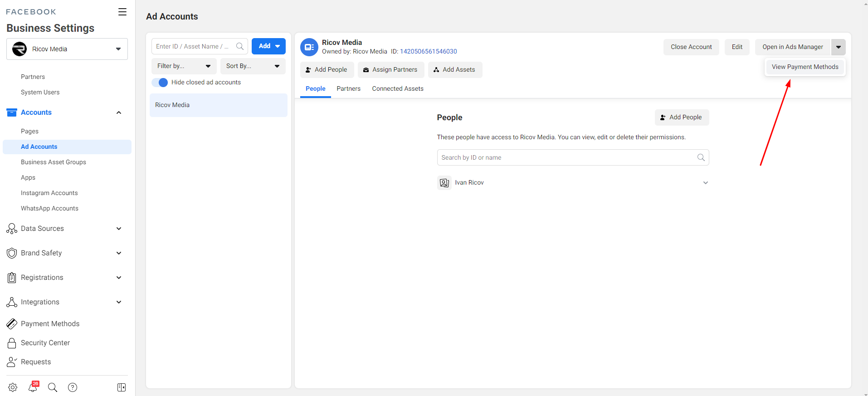Click the magnifier in people search box
The height and width of the screenshot is (396, 868).
click(x=701, y=157)
